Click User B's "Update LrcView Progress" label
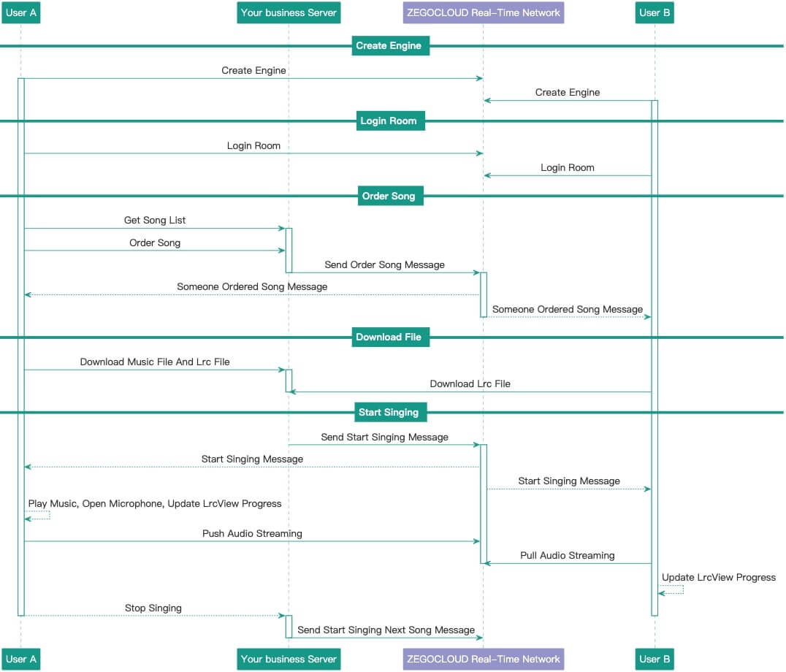 [x=718, y=578]
